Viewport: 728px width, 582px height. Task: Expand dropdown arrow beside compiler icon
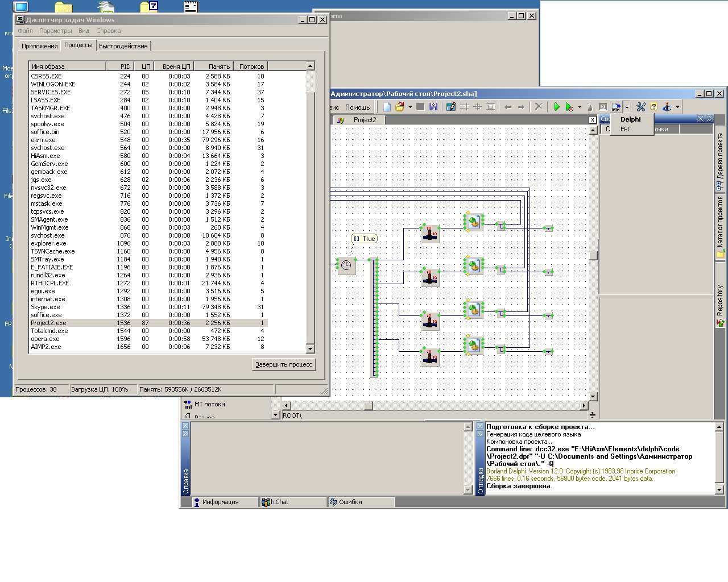click(627, 107)
